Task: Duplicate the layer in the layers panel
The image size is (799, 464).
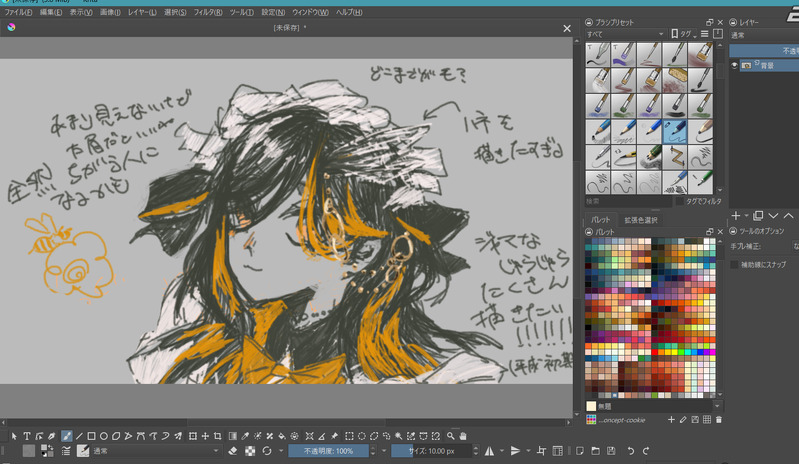Action: coord(758,216)
